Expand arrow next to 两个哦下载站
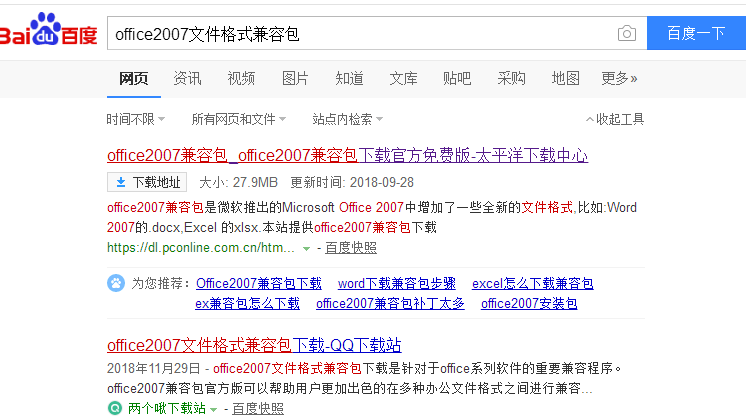Screen dimensions: 746x416 (x=214, y=409)
